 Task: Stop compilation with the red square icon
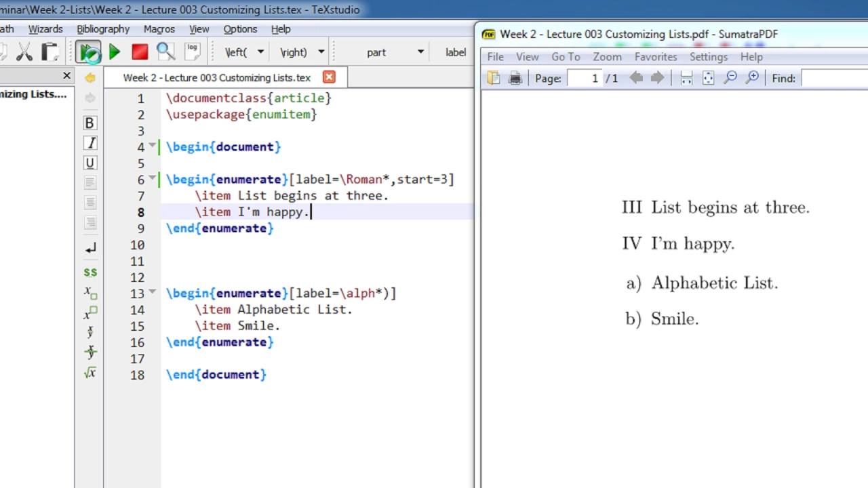pos(140,52)
